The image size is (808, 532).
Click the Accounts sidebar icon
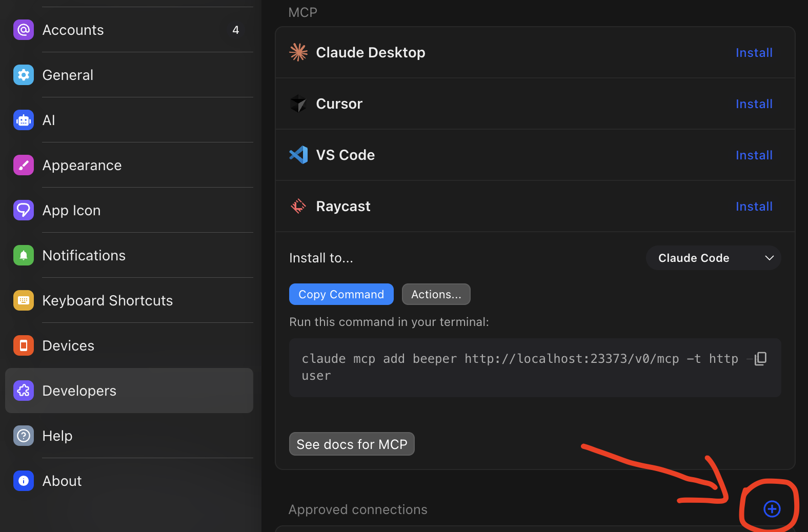[24, 30]
